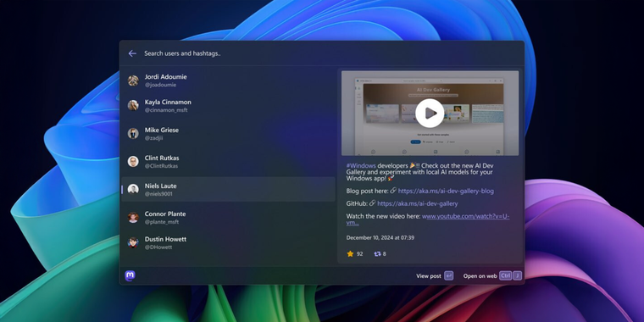Click the @joadoumie handle
The width and height of the screenshot is (644, 322).
pyautogui.click(x=160, y=85)
